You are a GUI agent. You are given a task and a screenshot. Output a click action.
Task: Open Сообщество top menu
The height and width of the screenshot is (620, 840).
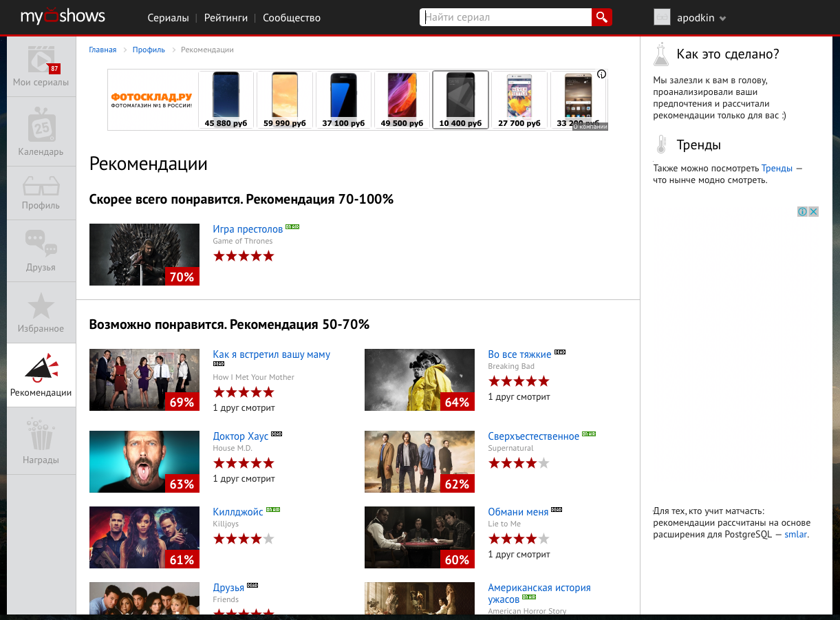point(292,18)
